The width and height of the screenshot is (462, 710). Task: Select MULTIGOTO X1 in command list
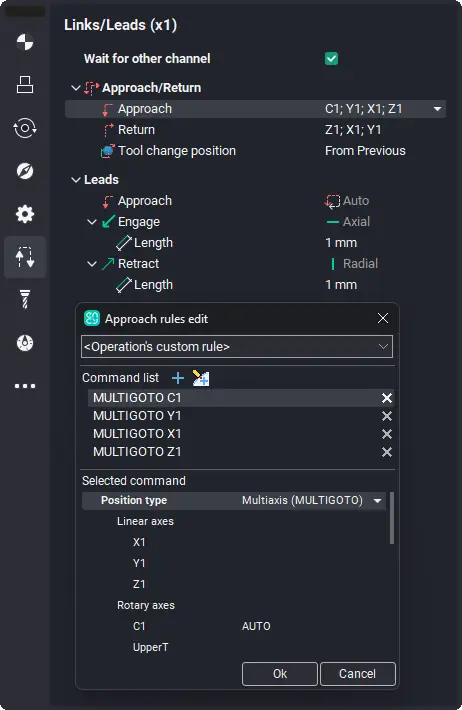(x=137, y=434)
